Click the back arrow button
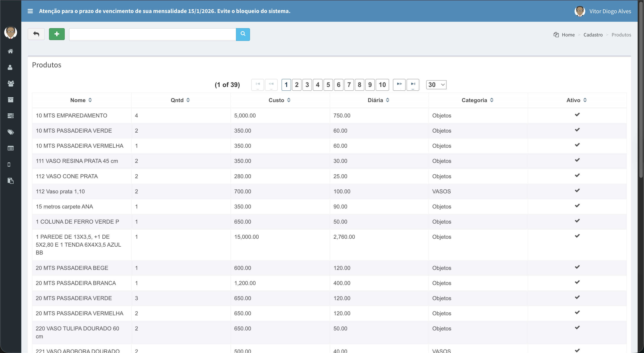 [36, 34]
